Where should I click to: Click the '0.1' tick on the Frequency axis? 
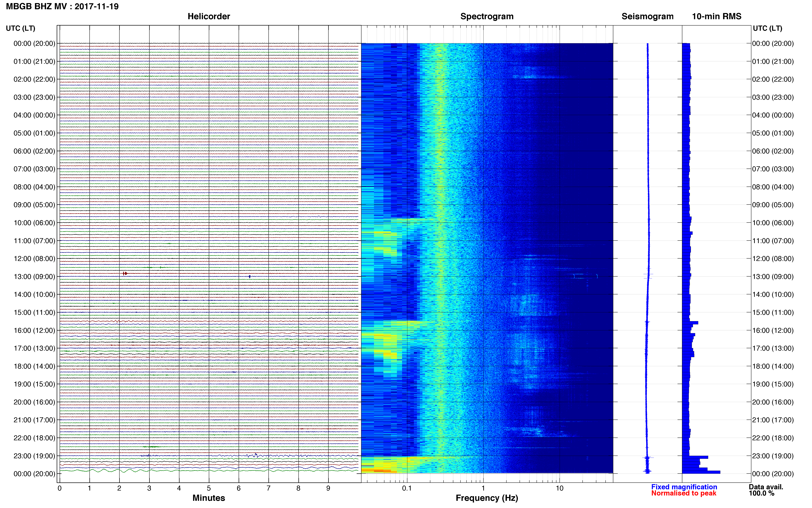pyautogui.click(x=407, y=488)
